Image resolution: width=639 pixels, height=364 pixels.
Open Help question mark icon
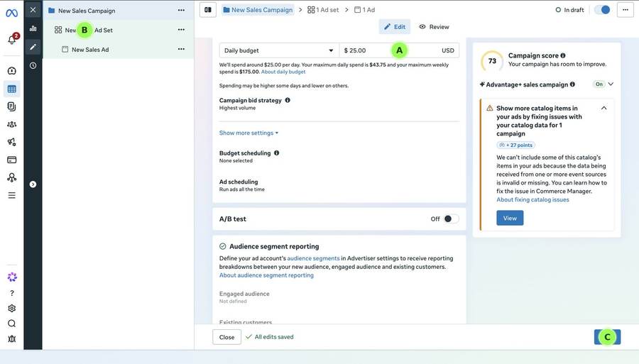click(12, 293)
